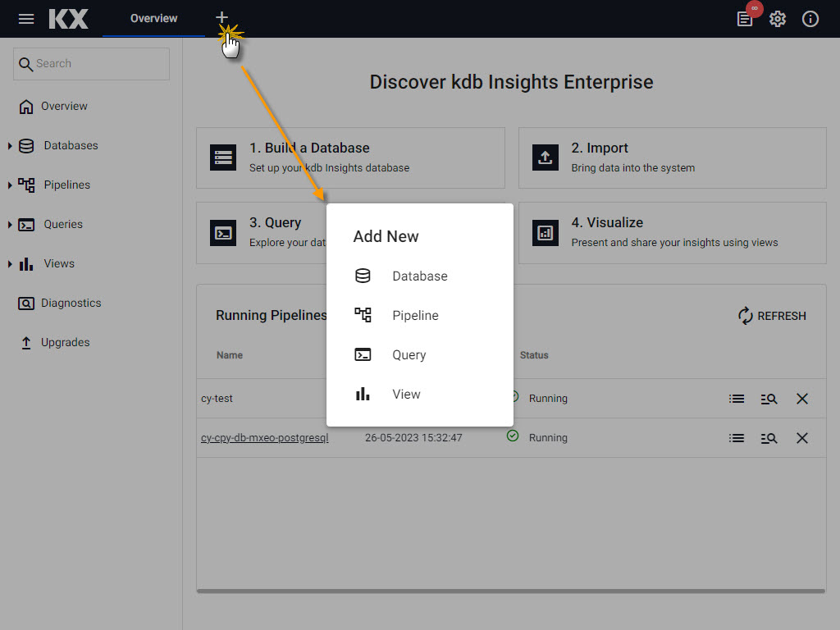Image resolution: width=840 pixels, height=630 pixels.
Task: Expand the Databases tree arrow
Action: tap(10, 146)
